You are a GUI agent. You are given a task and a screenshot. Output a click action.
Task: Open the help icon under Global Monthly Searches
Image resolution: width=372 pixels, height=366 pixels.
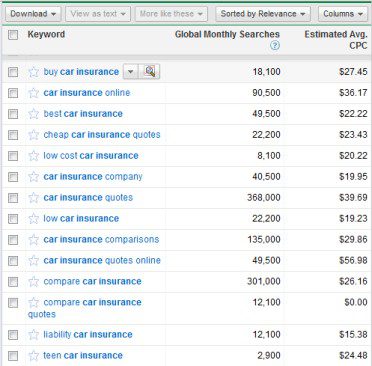[275, 46]
